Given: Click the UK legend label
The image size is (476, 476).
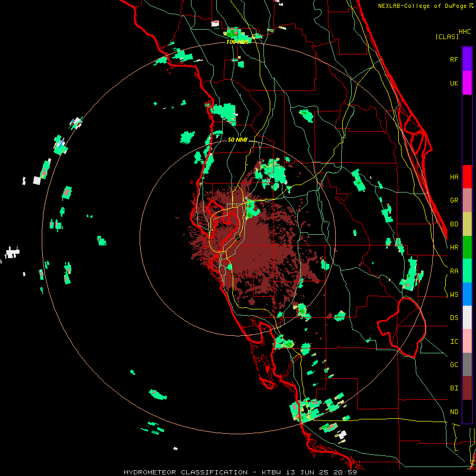Looking at the screenshot, I should [x=454, y=83].
